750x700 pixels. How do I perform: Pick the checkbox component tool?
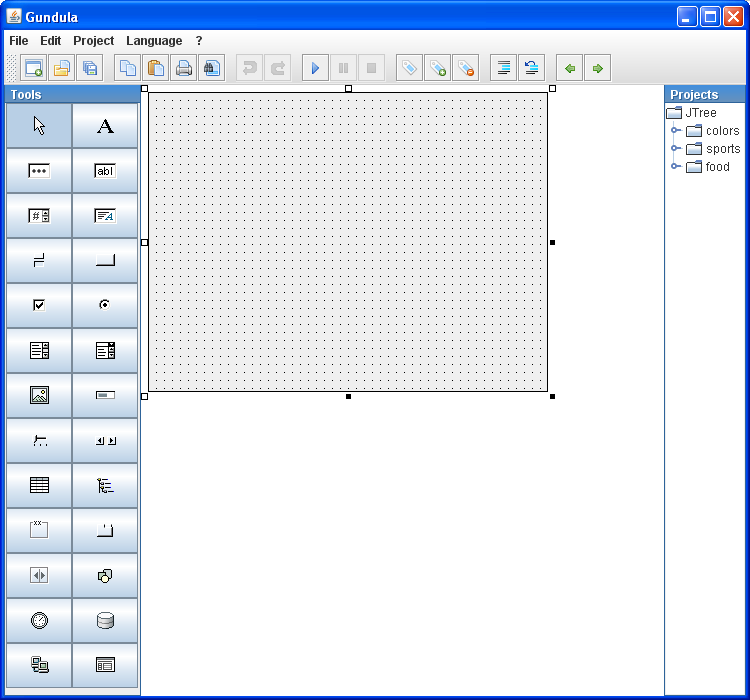39,305
